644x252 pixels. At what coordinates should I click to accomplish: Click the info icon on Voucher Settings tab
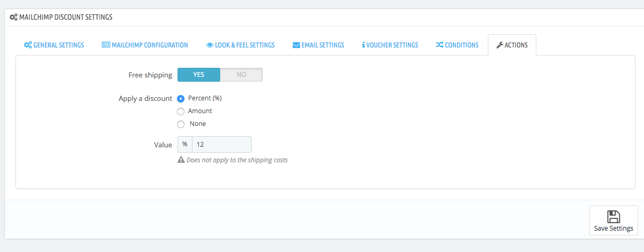[363, 45]
